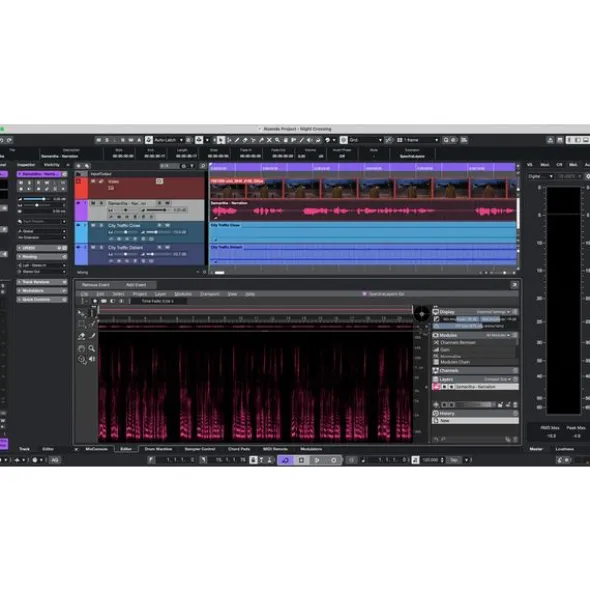Click the Add Track plus icon above track list
Viewport: 590px width, 591px height.
coord(79,166)
